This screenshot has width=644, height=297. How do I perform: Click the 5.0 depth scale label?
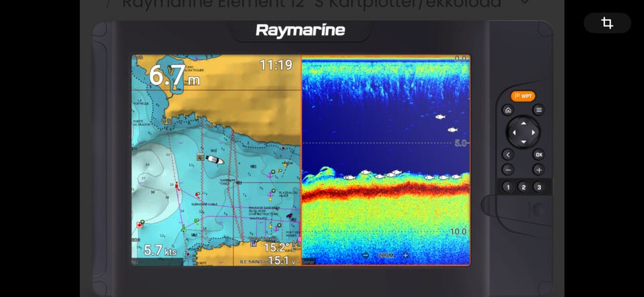click(x=462, y=143)
